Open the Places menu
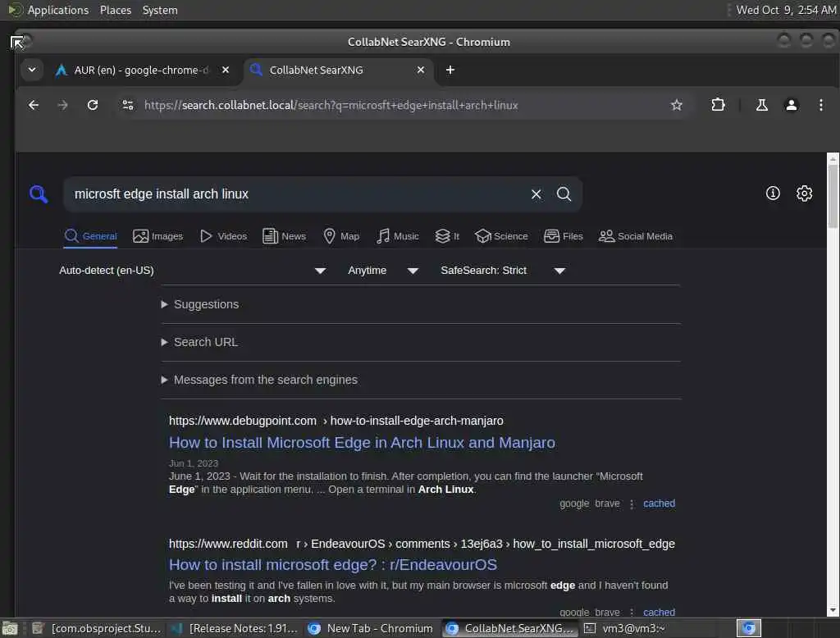 click(115, 10)
